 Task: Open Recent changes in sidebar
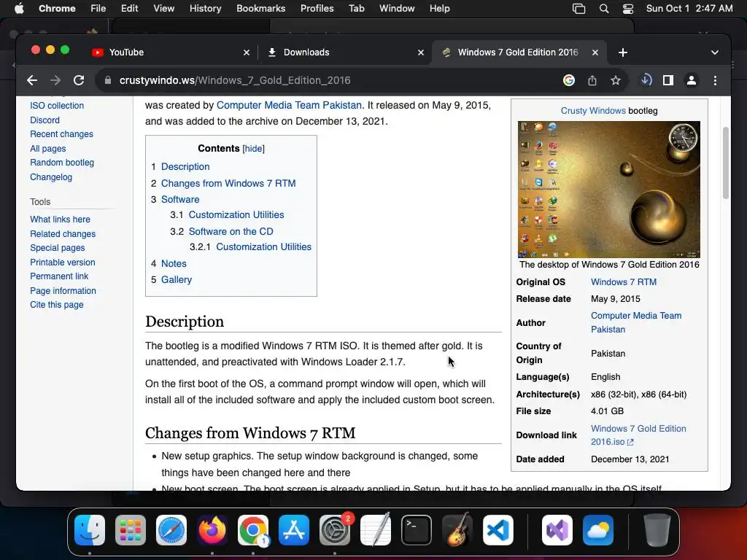click(x=61, y=134)
